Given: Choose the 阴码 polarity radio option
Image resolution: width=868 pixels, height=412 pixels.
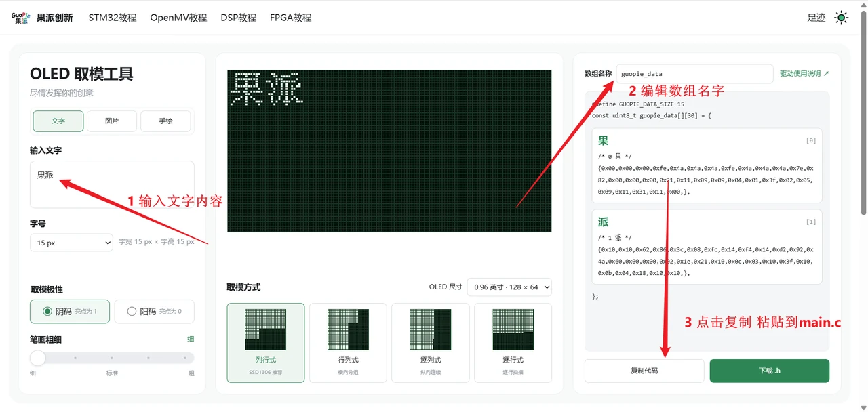Looking at the screenshot, I should pos(70,311).
